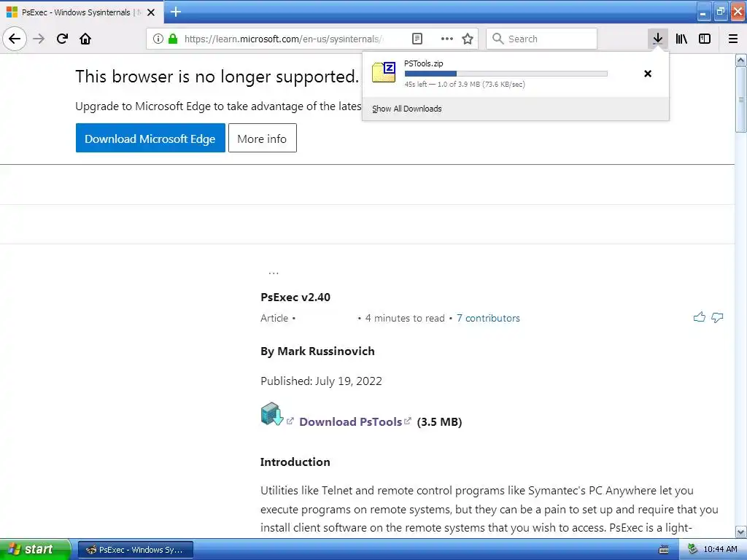Click the system tray network icon

tap(693, 549)
